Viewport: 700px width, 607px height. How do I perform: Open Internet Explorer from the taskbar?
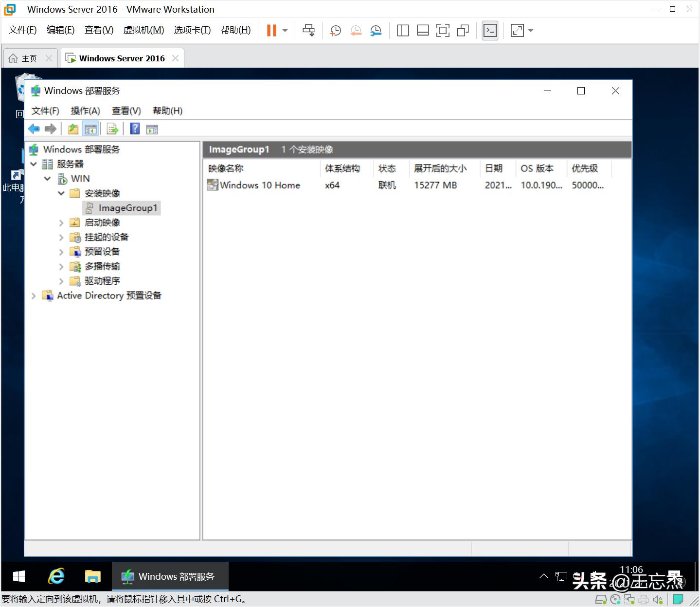[55, 576]
